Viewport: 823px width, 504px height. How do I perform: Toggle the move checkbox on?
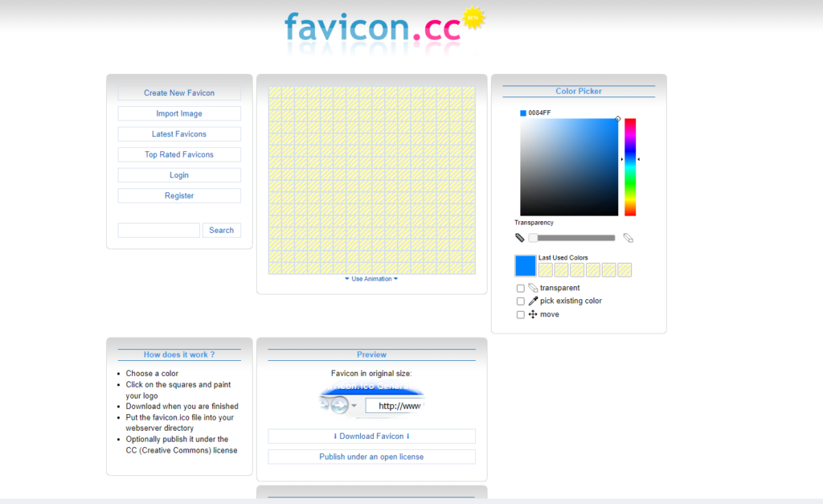coord(521,314)
